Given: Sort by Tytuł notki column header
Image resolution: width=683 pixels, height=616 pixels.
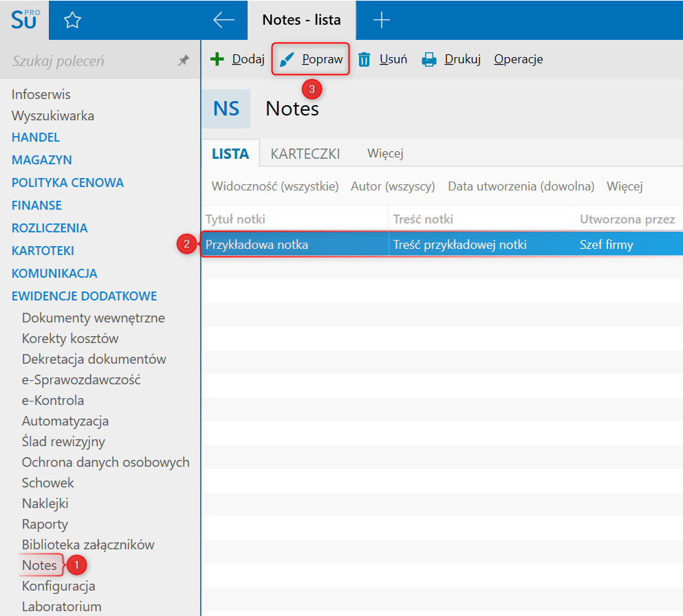Looking at the screenshot, I should click(236, 219).
